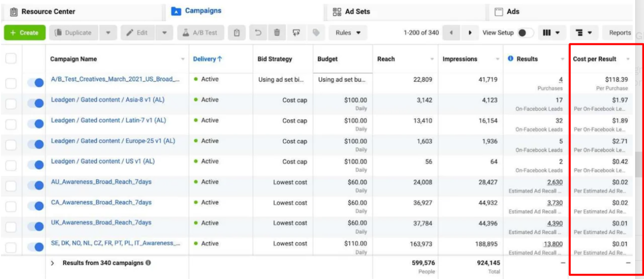Expand Results from 340 campaigns row
Viewport: 644px width, 279px height.
pyautogui.click(x=53, y=263)
